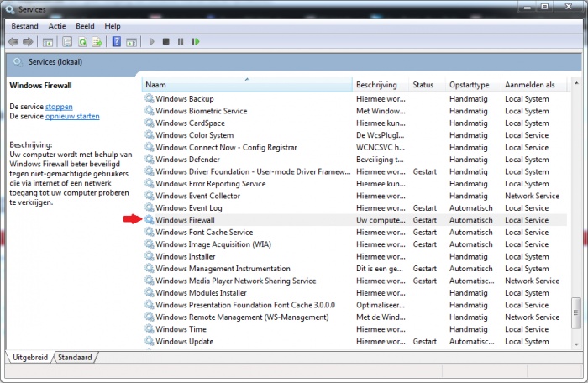Screen dimensions: 588x383
Task: Select Windows Connect Now - Config Registrar
Action: click(x=354, y=147)
